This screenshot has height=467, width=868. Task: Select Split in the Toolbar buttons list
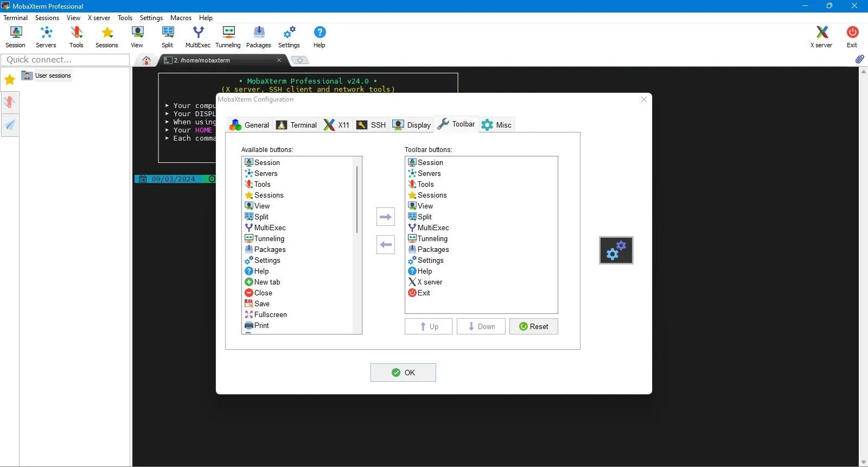(x=420, y=217)
